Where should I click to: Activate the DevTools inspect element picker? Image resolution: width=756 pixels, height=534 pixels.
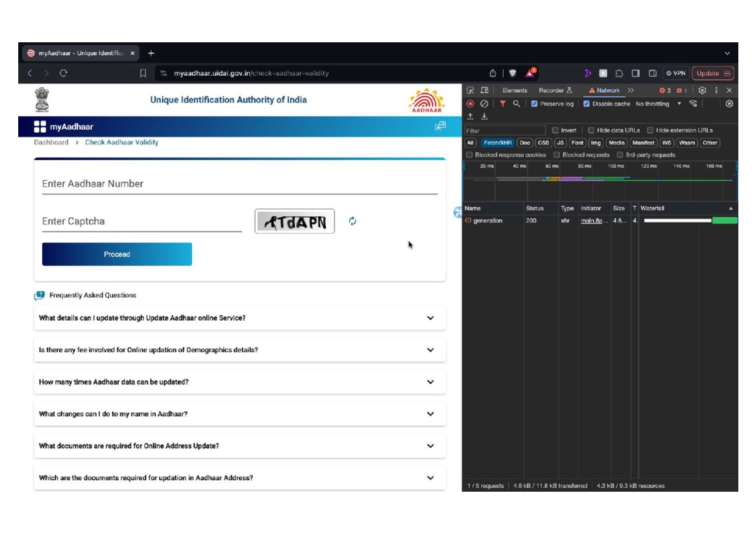pyautogui.click(x=470, y=90)
